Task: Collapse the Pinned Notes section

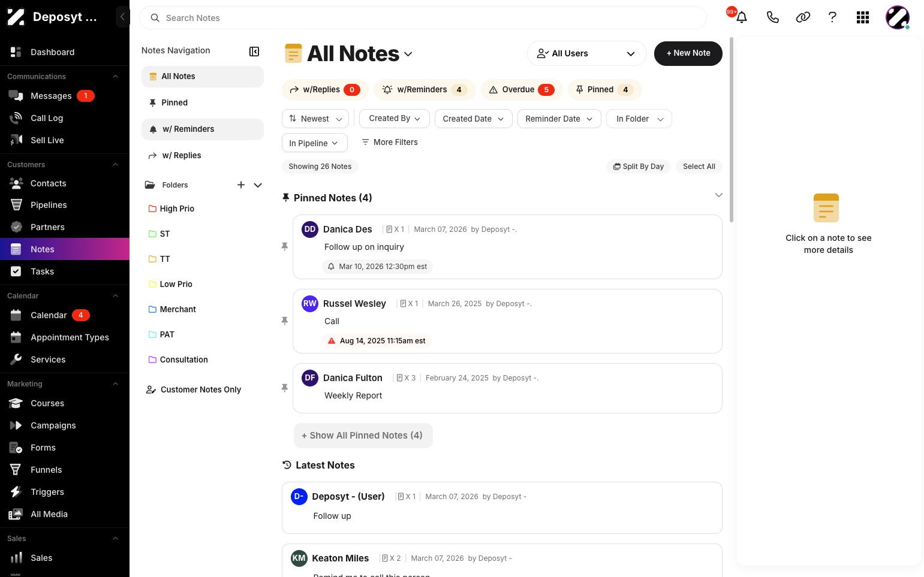Action: [719, 195]
